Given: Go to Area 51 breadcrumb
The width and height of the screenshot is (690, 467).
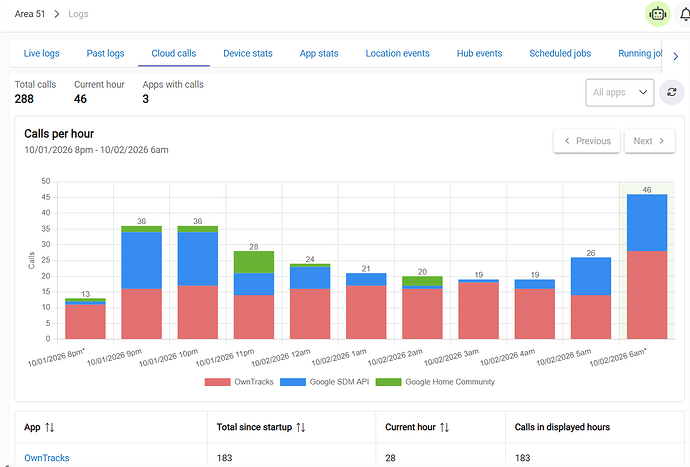Looking at the screenshot, I should 30,14.
